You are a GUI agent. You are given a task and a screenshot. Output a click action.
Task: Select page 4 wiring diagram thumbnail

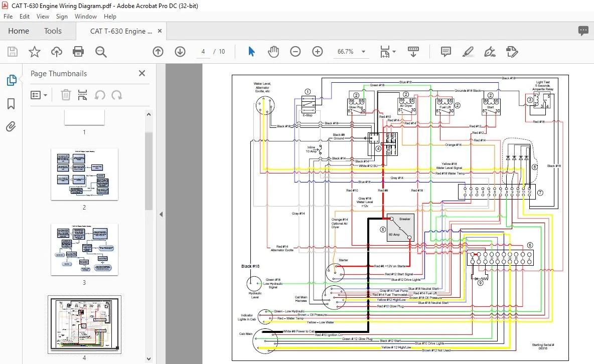click(x=84, y=324)
